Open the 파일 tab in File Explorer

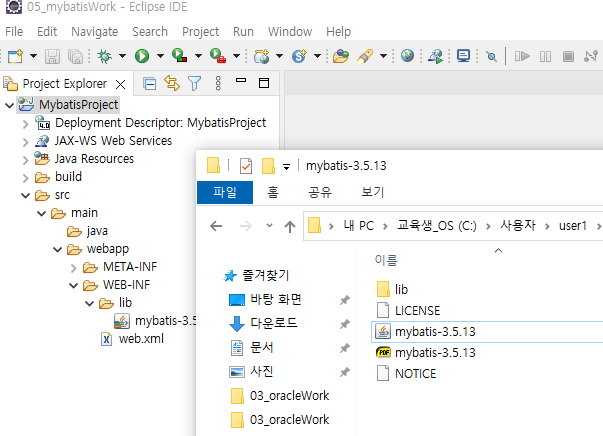coord(225,192)
